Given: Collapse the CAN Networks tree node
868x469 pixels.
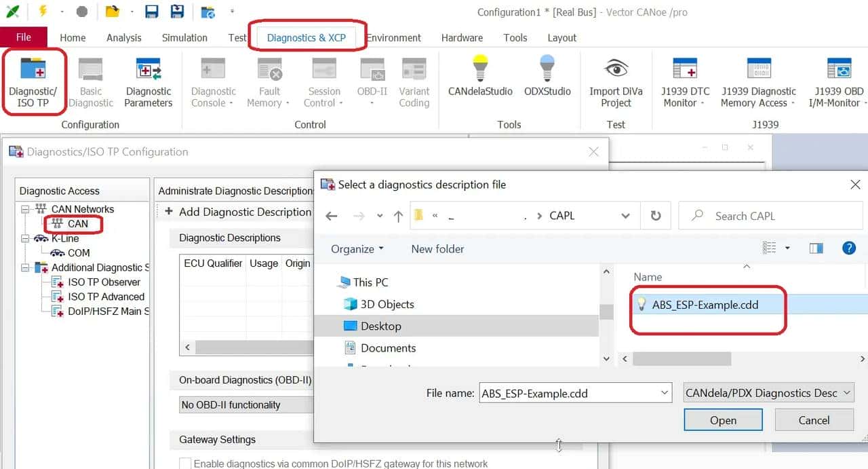Looking at the screenshot, I should pyautogui.click(x=25, y=209).
